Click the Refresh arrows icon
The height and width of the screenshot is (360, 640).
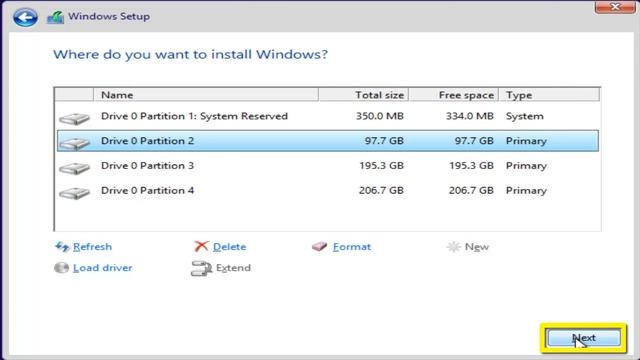click(x=62, y=247)
